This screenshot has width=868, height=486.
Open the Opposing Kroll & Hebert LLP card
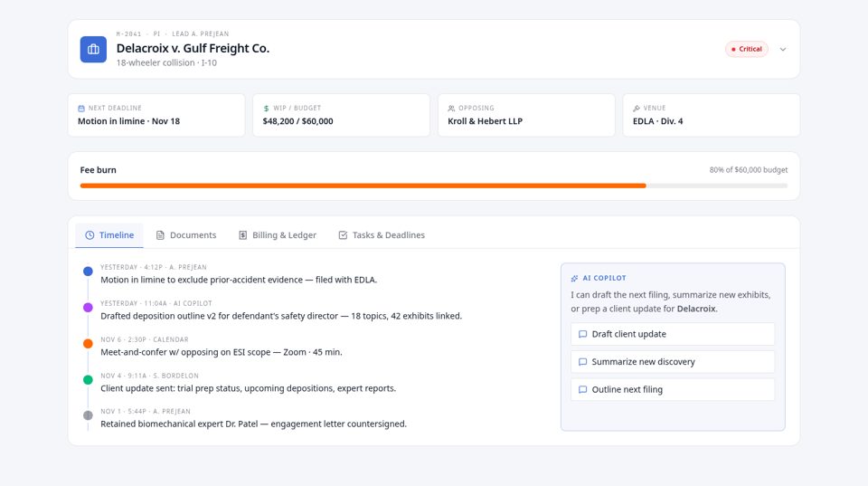click(x=526, y=115)
